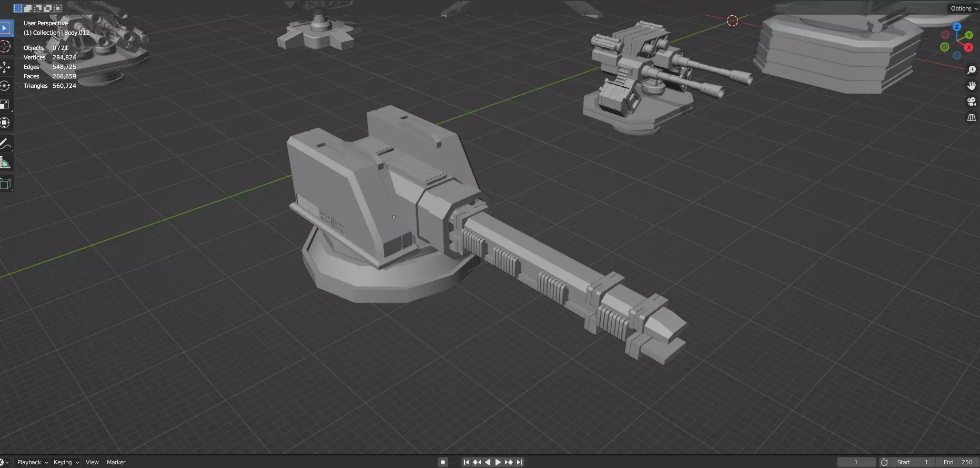This screenshot has height=468, width=980.
Task: Open the Playback dropdown
Action: (33, 462)
